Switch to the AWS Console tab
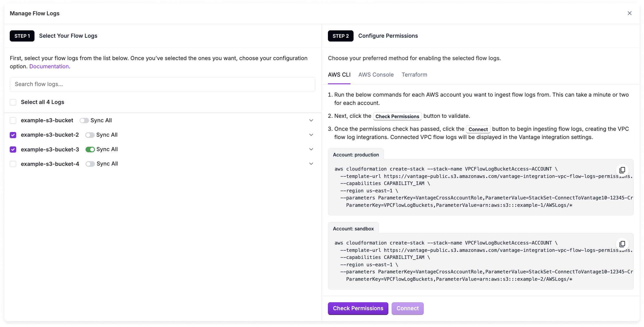The image size is (644, 327). (x=376, y=75)
